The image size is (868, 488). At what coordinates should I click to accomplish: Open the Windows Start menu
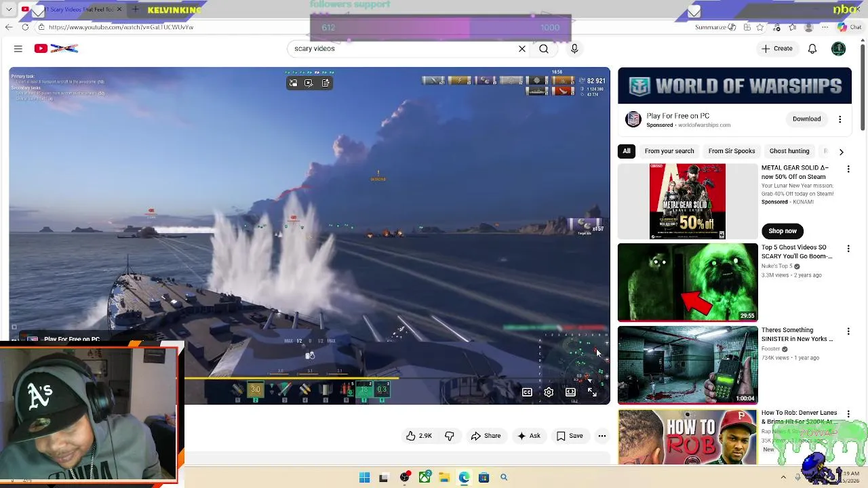(364, 477)
